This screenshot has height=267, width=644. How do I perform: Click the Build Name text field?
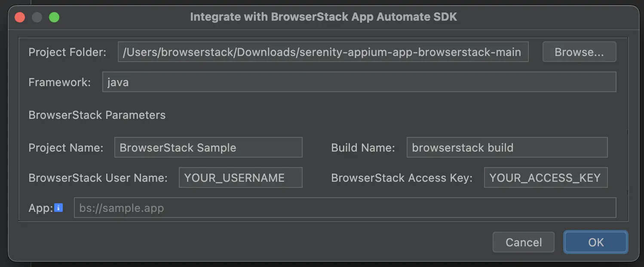(506, 148)
